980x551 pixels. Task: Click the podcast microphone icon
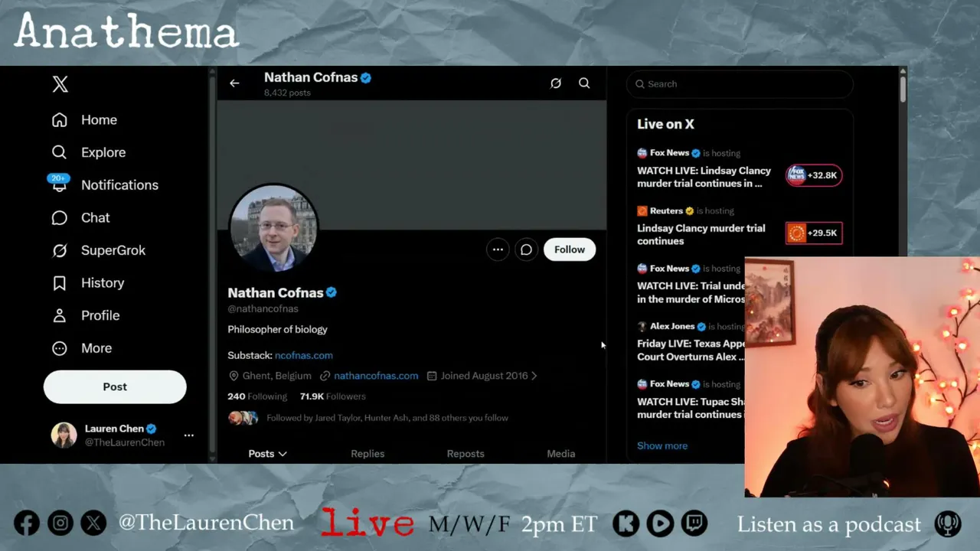click(948, 524)
